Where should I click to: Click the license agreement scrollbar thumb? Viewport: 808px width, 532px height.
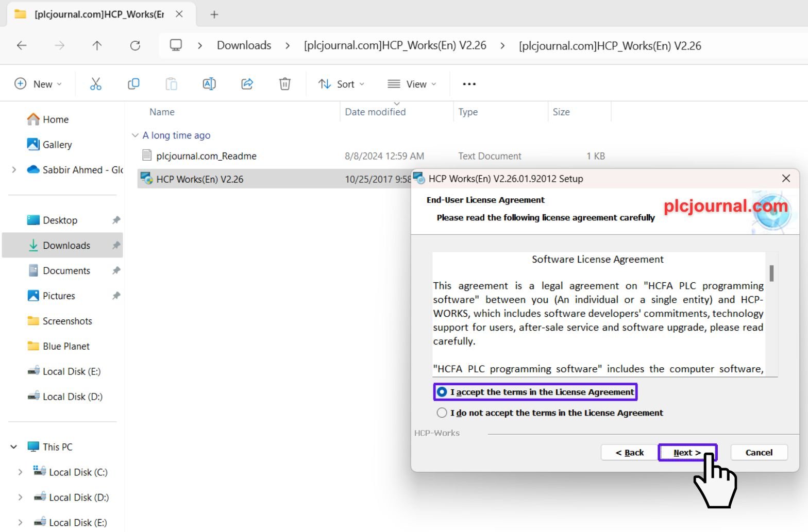click(x=771, y=273)
